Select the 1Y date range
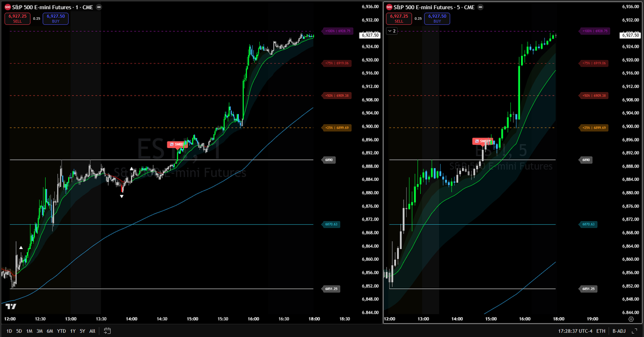This screenshot has height=337, width=644. (x=72, y=330)
